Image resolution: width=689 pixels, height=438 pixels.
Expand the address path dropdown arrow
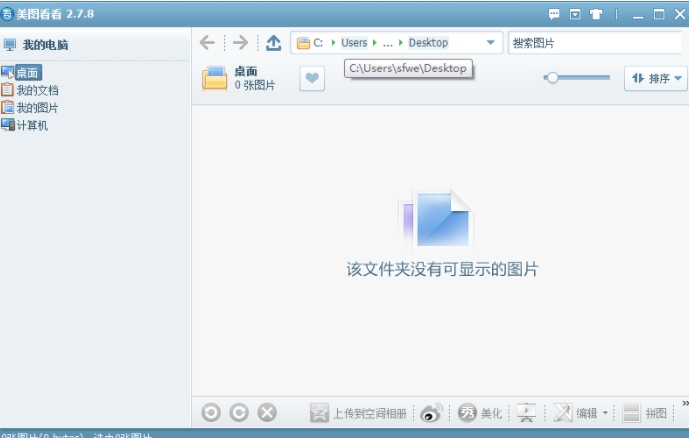(x=490, y=43)
